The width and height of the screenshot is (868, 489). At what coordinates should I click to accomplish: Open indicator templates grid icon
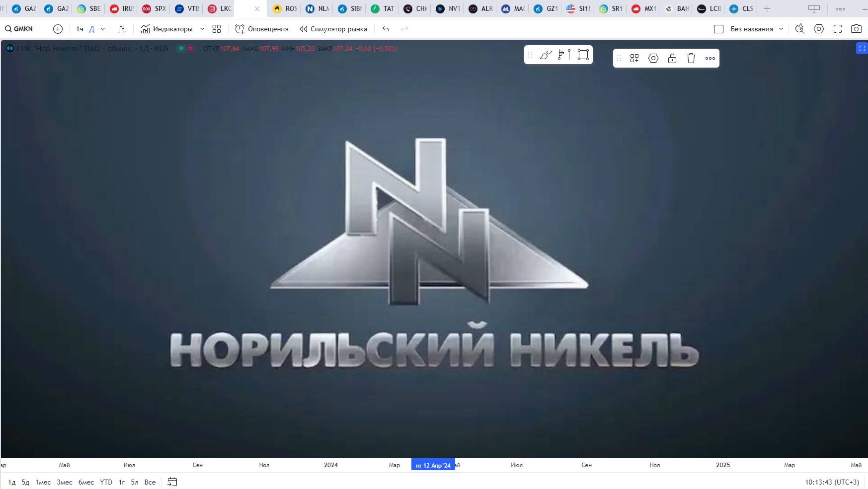(x=217, y=29)
